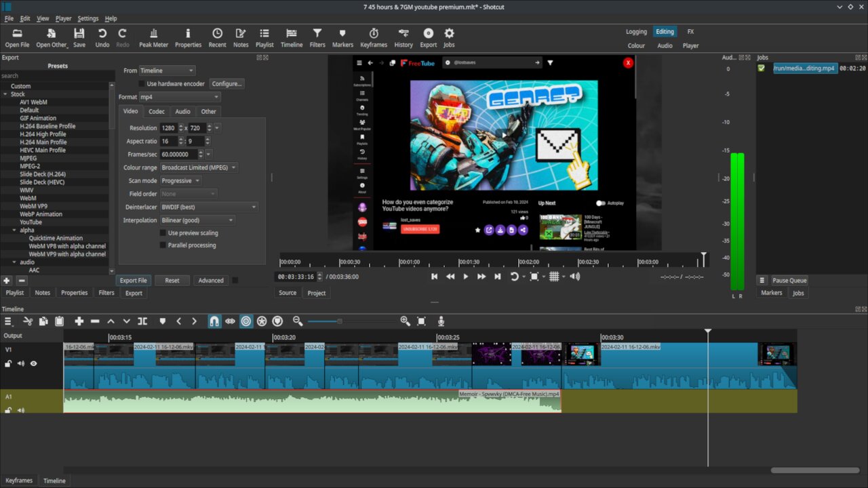This screenshot has height=488, width=868.
Task: Toggle ripple all tracks
Action: click(262, 321)
